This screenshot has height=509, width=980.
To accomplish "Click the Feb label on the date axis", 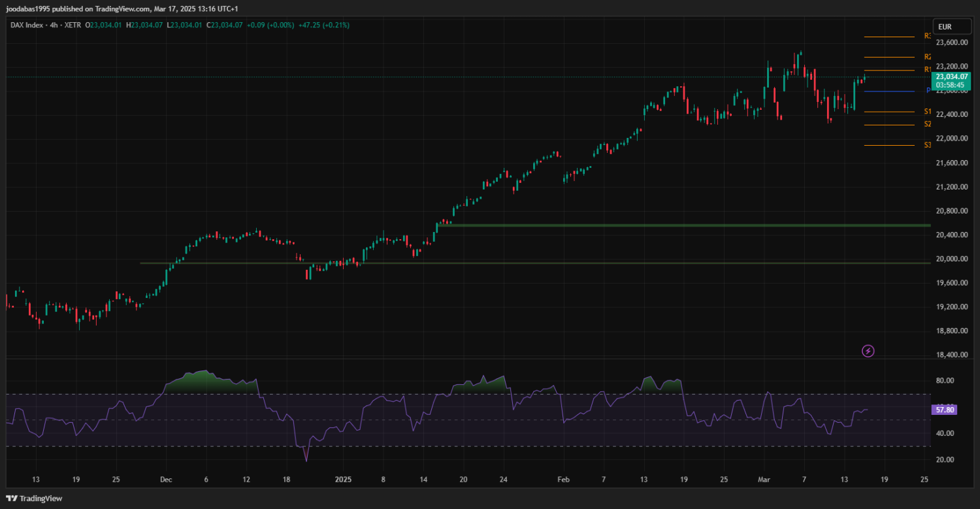I will [x=564, y=479].
